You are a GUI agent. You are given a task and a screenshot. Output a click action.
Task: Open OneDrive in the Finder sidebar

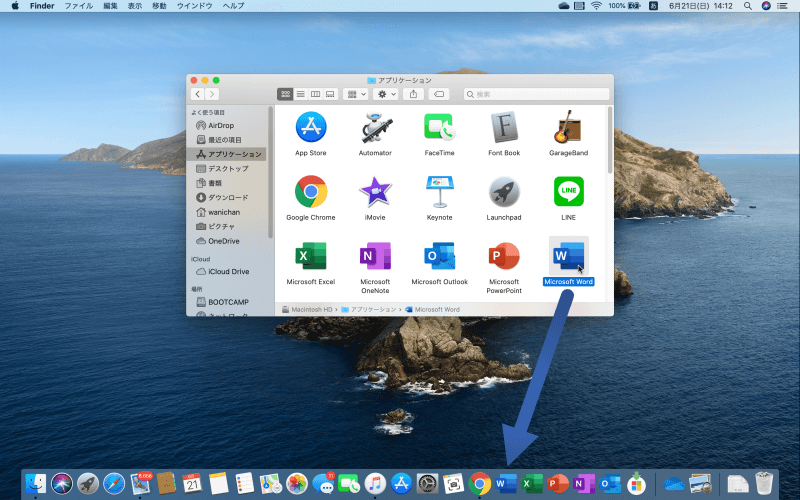[226, 241]
